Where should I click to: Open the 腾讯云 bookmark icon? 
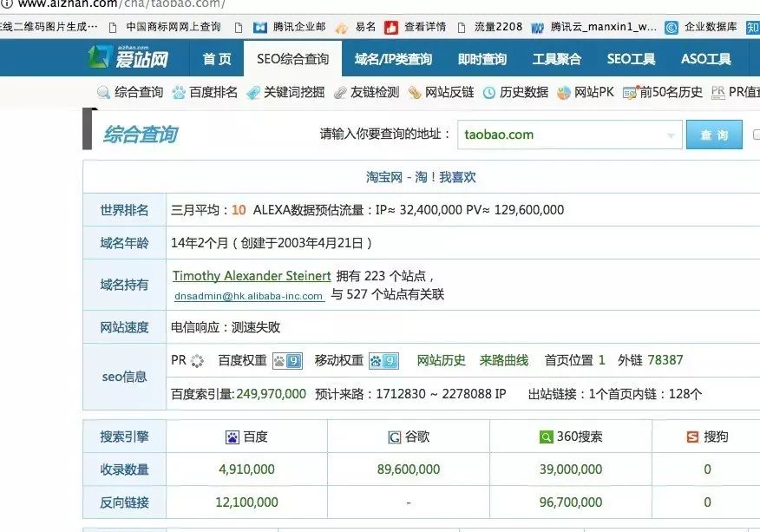pyautogui.click(x=537, y=28)
